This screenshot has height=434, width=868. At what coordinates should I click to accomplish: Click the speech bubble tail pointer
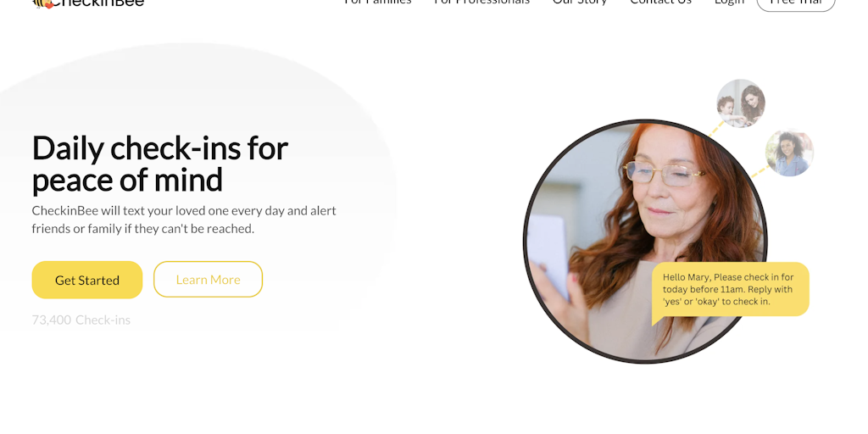click(x=657, y=320)
